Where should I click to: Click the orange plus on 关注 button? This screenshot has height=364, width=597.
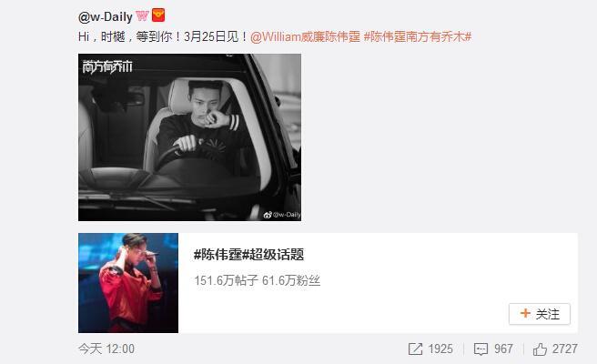(525, 313)
